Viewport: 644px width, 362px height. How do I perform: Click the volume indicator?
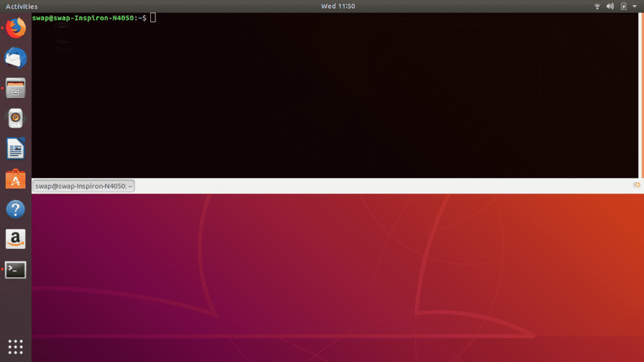click(609, 6)
